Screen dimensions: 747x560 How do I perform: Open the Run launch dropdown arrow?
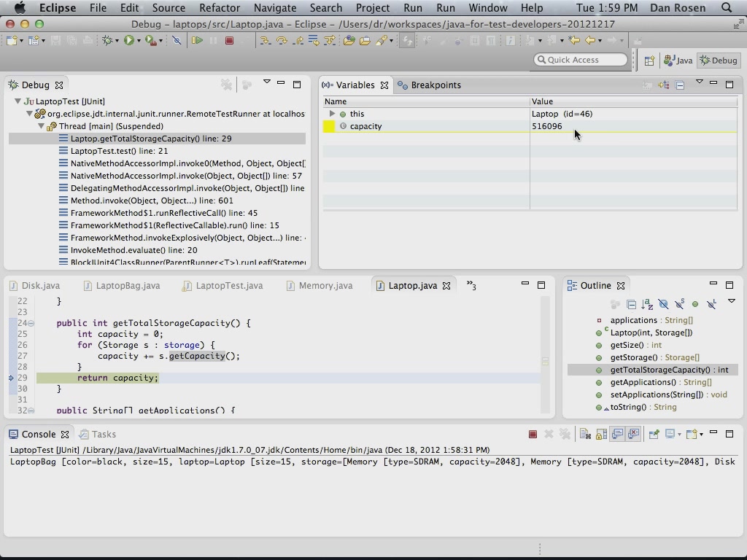click(139, 41)
